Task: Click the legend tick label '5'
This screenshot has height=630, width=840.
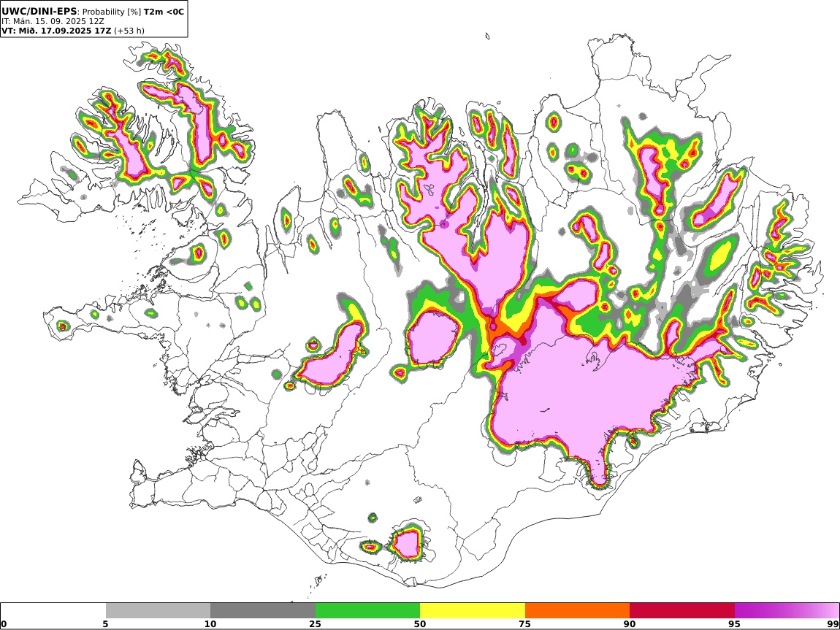Action: pos(105,624)
